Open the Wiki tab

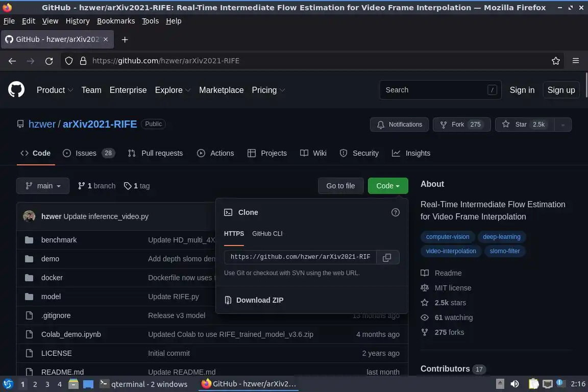[313, 153]
